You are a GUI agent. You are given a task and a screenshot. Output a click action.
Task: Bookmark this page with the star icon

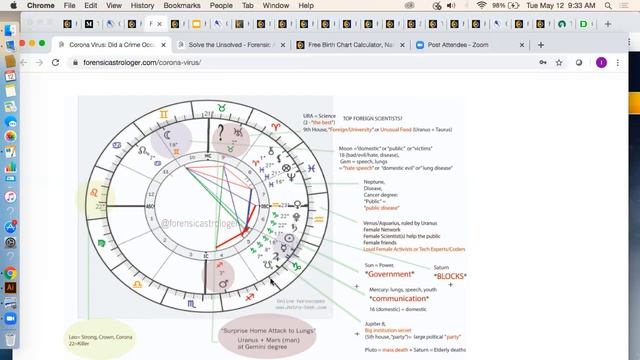click(559, 62)
